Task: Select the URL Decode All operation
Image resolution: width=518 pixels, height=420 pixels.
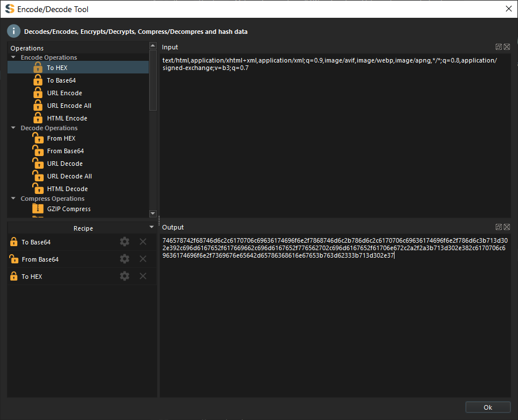Action: 69,176
